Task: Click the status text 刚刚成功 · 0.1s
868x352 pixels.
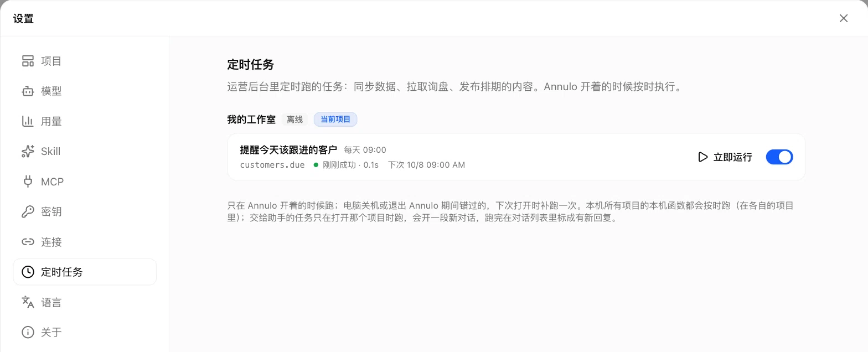Action: tap(350, 165)
